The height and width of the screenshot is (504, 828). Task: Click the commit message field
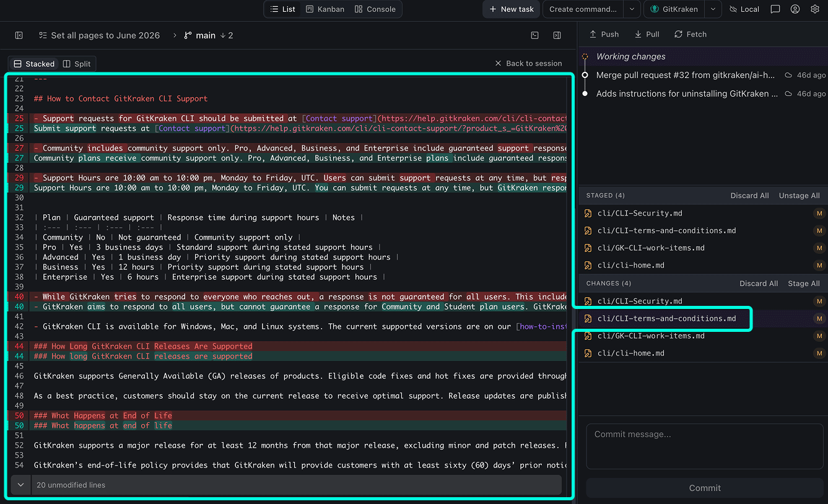tap(705, 446)
